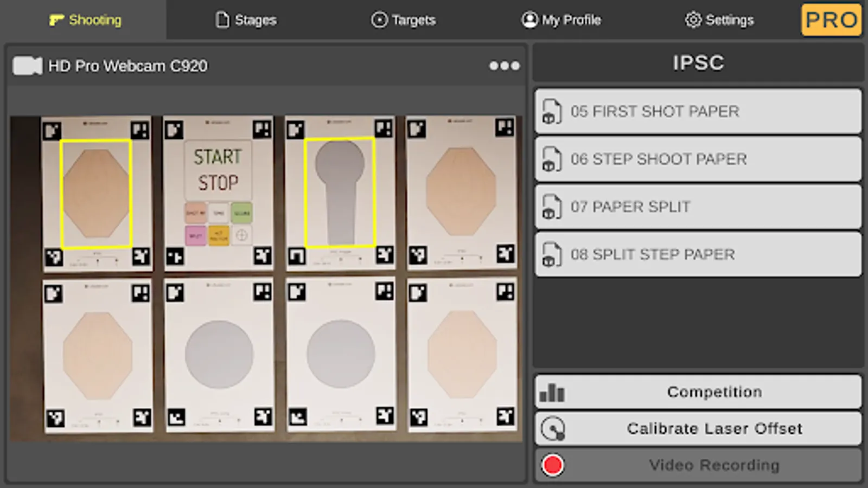
Task: Click the laser offset calibration icon
Action: tap(553, 429)
